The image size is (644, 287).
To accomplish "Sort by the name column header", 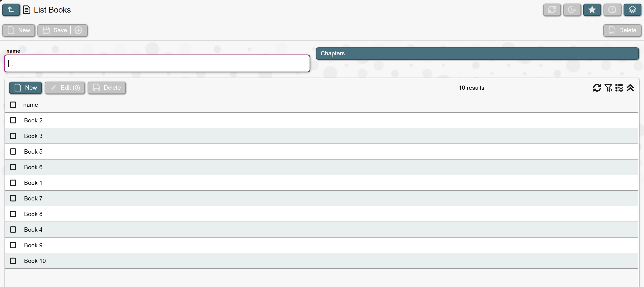I will click(31, 105).
